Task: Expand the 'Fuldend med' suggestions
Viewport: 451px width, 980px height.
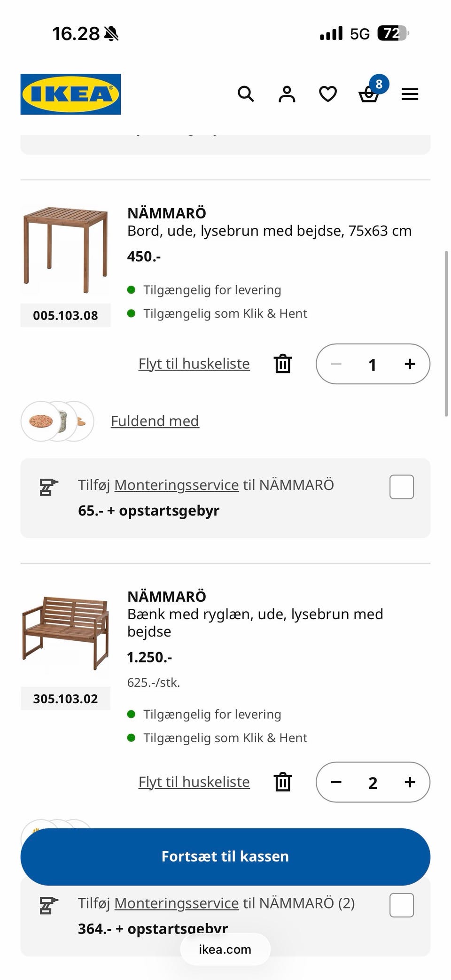Action: pyautogui.click(x=155, y=421)
